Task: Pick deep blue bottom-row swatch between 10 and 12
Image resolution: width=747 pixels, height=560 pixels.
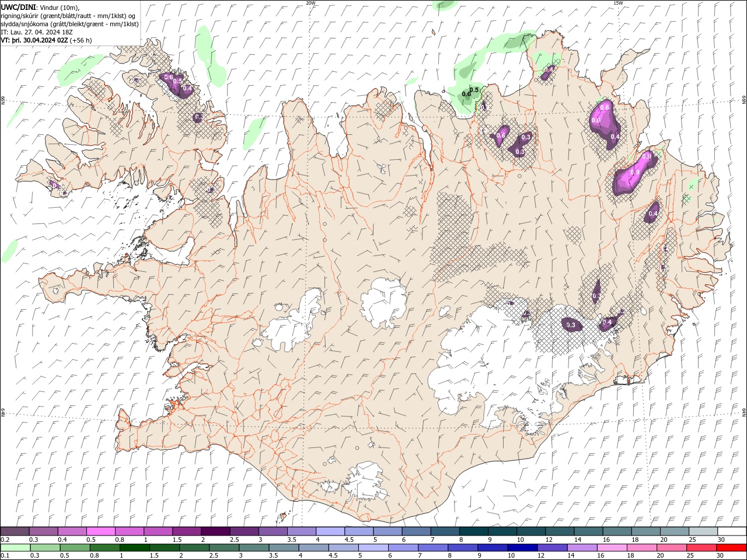Action: click(522, 547)
